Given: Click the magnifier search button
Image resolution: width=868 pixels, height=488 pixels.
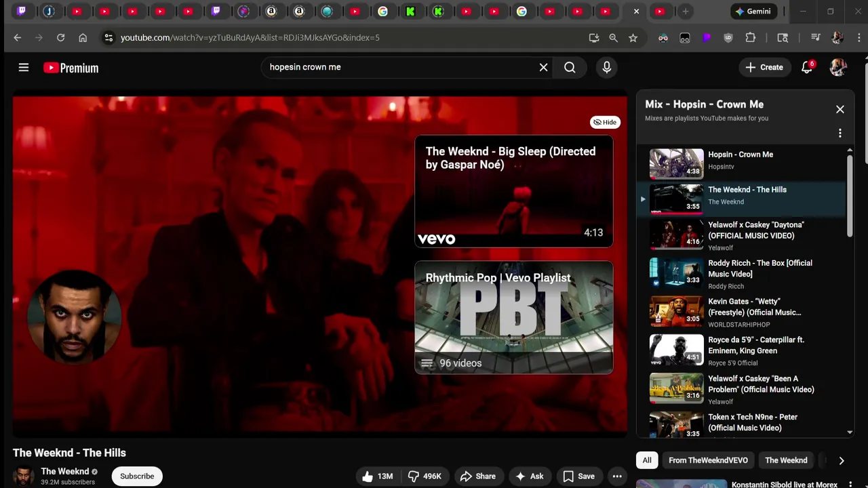Looking at the screenshot, I should [570, 67].
